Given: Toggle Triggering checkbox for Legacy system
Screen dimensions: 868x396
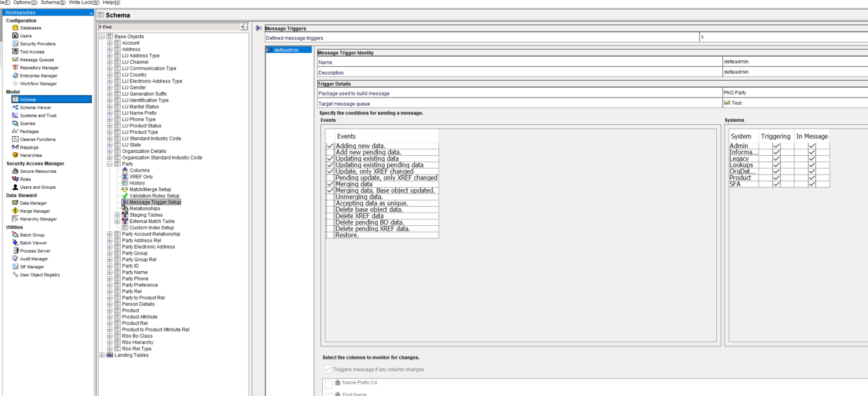Looking at the screenshot, I should click(x=777, y=159).
